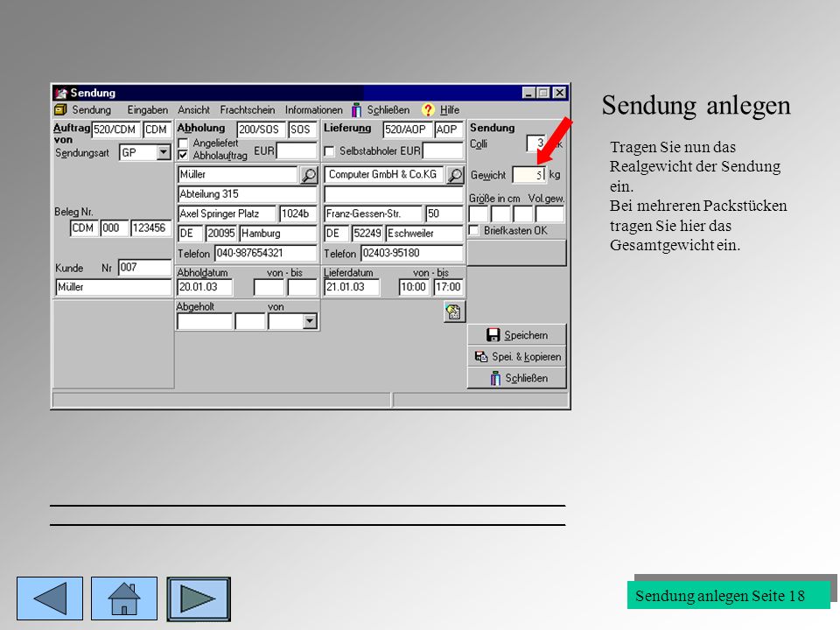The image size is (840, 630).
Task: Open the Ansicht menu
Action: pos(194,110)
